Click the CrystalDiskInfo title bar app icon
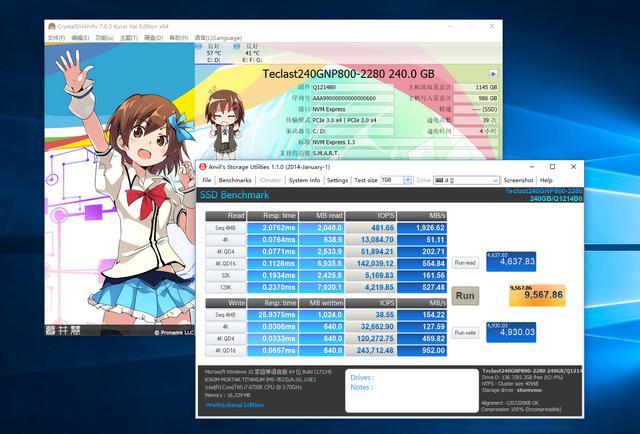The height and width of the screenshot is (434, 640). click(52, 27)
